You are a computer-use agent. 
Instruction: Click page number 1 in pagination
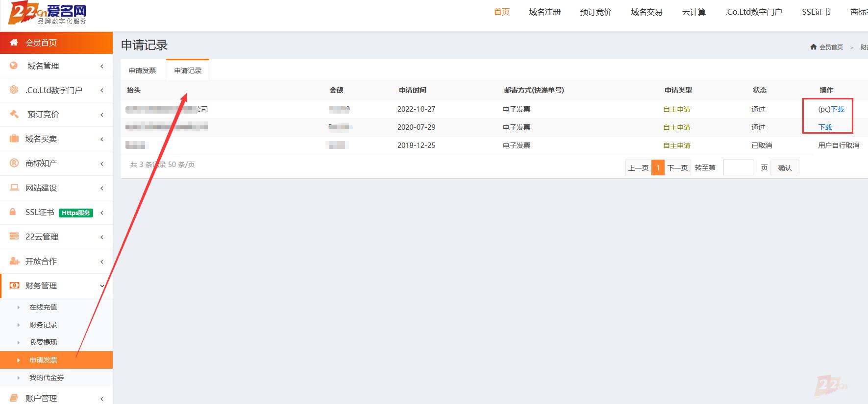pos(658,167)
